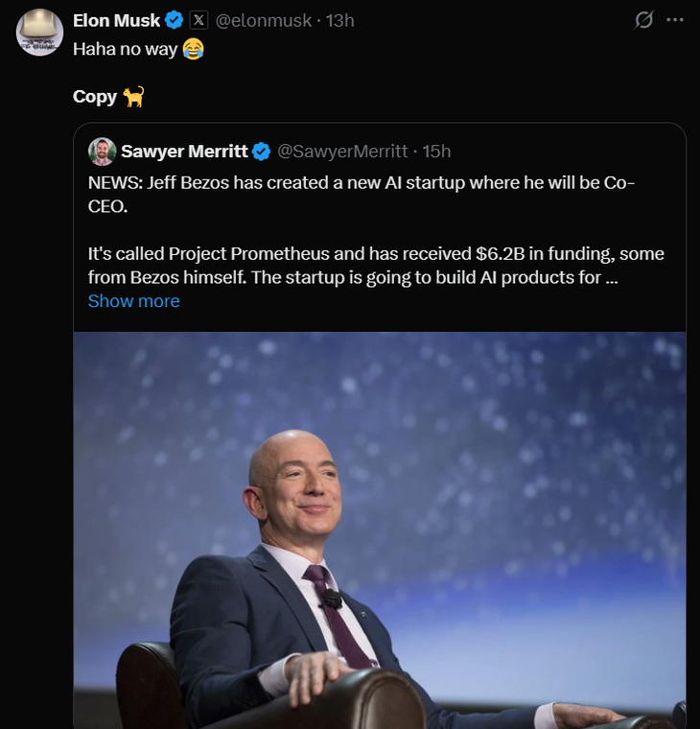Click the laughing emoji in the post text

193,49
